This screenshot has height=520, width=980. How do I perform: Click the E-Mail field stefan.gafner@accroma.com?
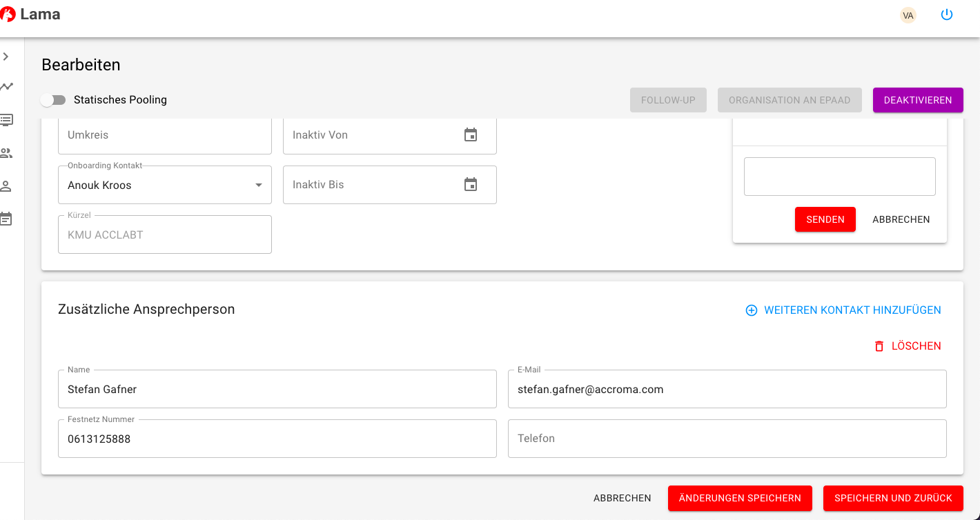(x=727, y=389)
